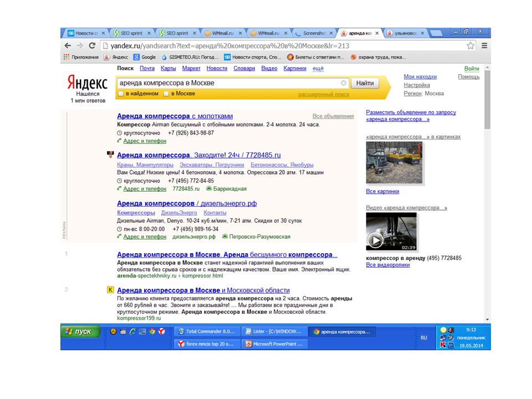Open the Приложения apps bookmark

click(81, 57)
